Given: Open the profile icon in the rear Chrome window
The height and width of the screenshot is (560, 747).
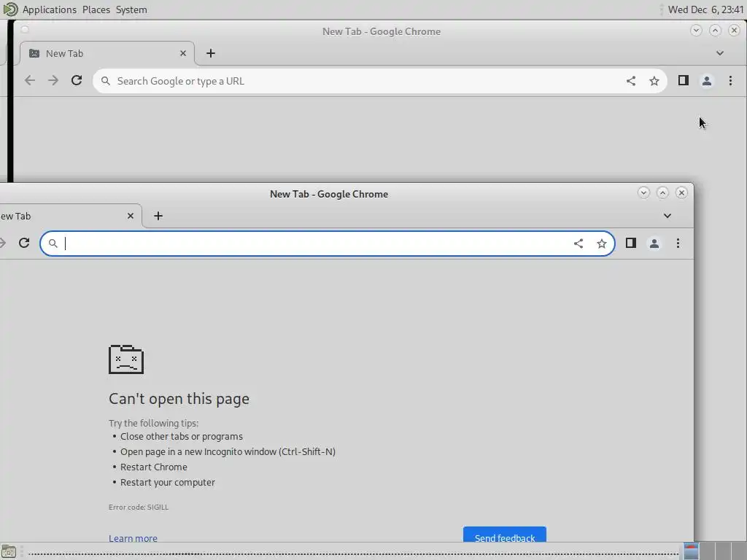Looking at the screenshot, I should click(x=706, y=81).
